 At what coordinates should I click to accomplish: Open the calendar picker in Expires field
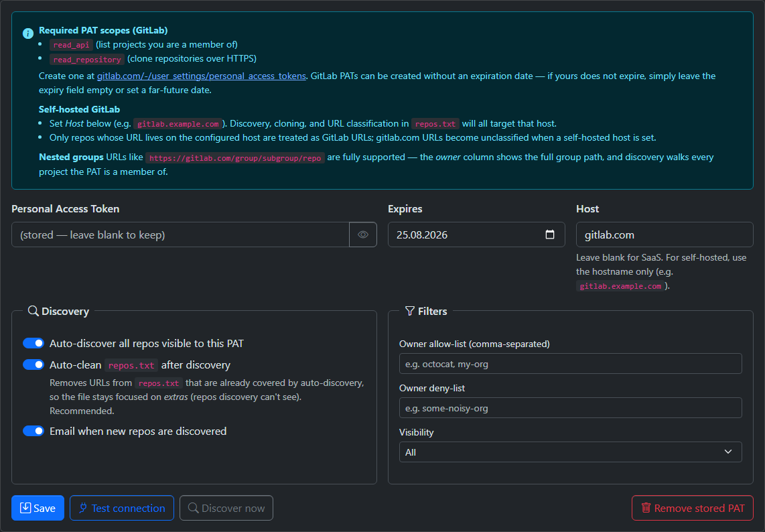click(550, 235)
